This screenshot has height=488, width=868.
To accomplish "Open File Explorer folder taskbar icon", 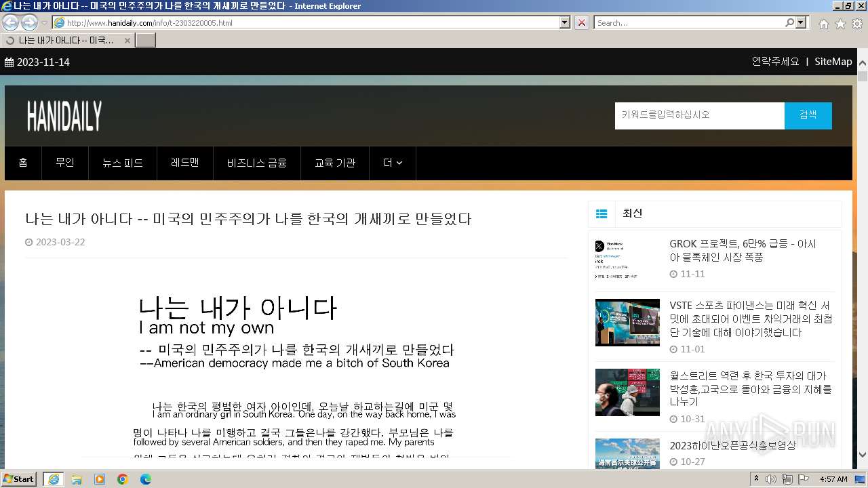I will click(x=77, y=479).
